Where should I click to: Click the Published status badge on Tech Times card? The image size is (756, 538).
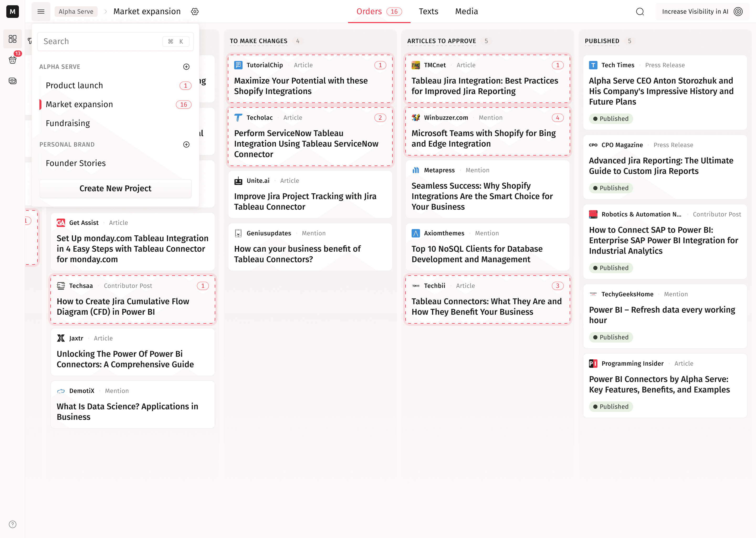click(x=611, y=118)
